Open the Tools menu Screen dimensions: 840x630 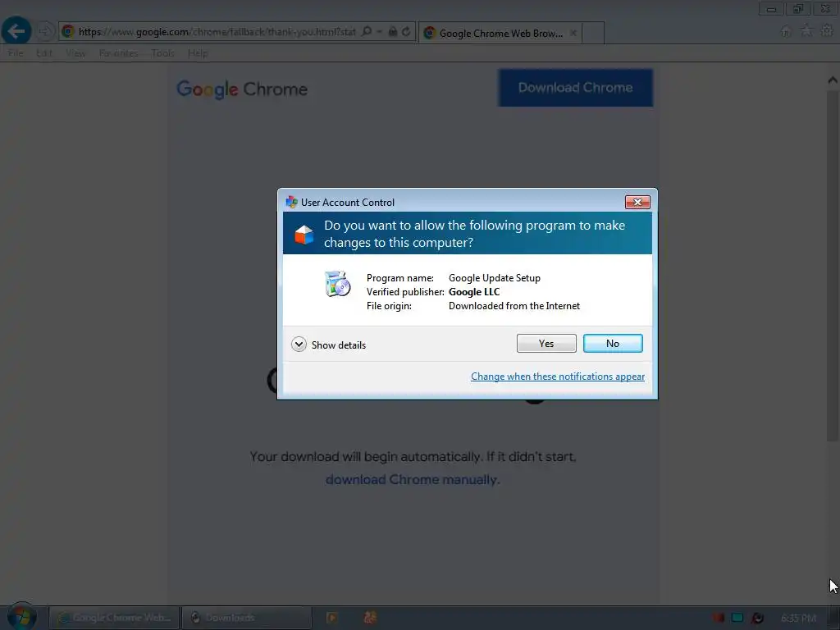pyautogui.click(x=162, y=53)
